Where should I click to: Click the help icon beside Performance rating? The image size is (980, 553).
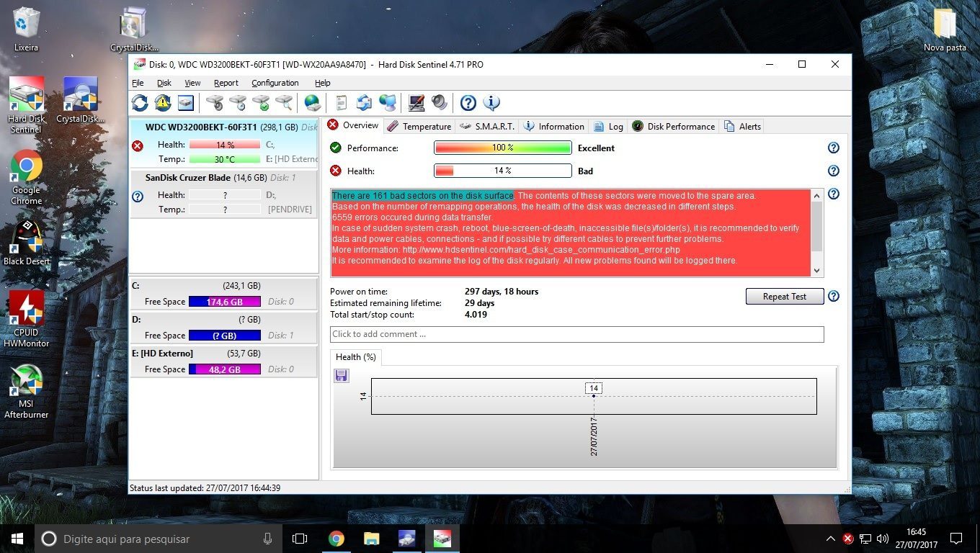834,148
